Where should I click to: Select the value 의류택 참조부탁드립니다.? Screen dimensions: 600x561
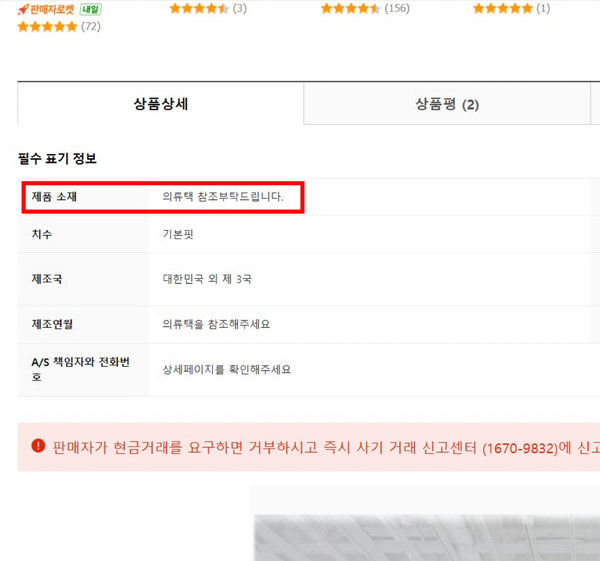[223, 197]
